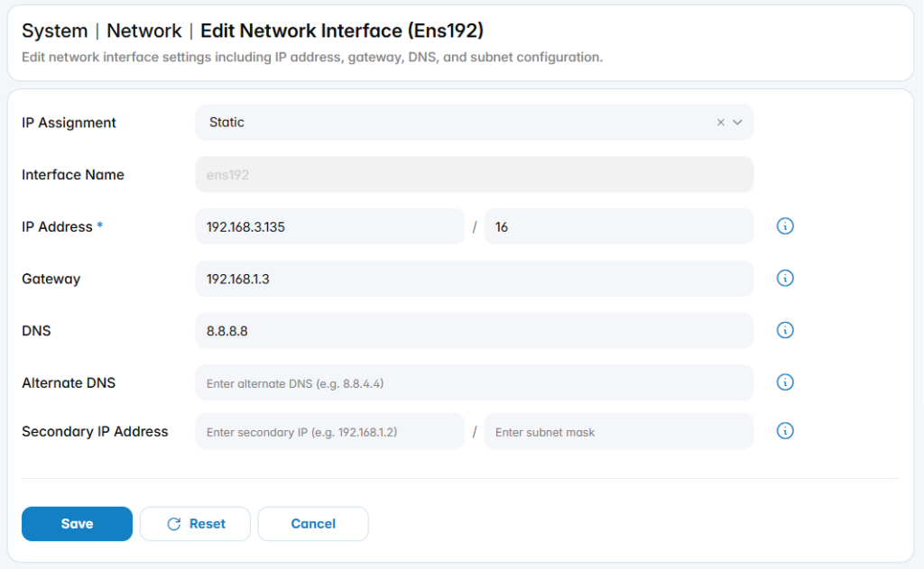Show info for the DNS field

785,330
